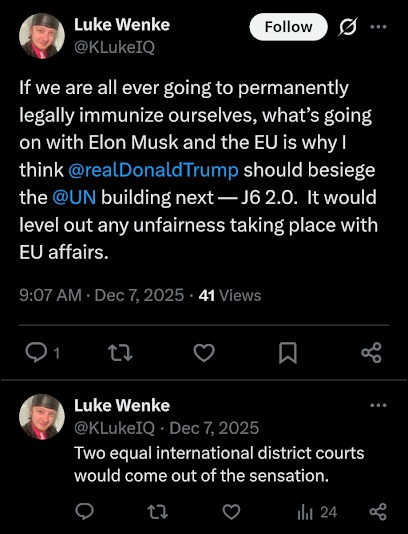Open main post's three-dot more menu
The width and height of the screenshot is (408, 534).
(x=378, y=27)
